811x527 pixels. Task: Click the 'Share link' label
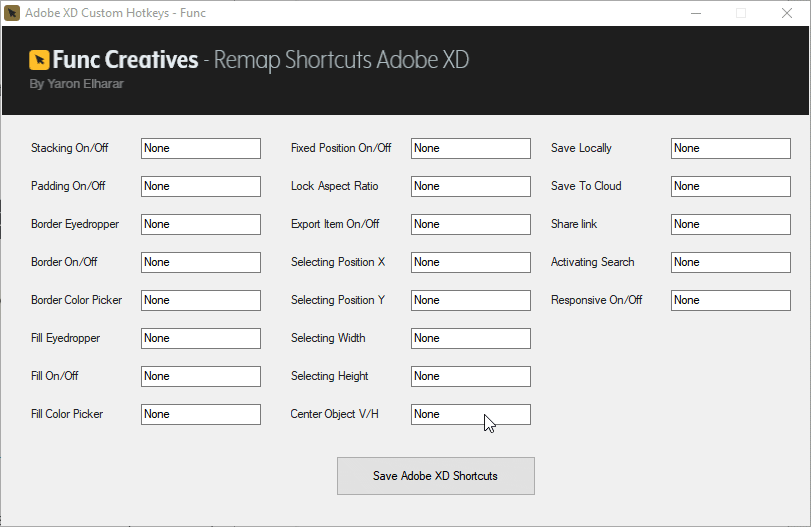click(574, 224)
